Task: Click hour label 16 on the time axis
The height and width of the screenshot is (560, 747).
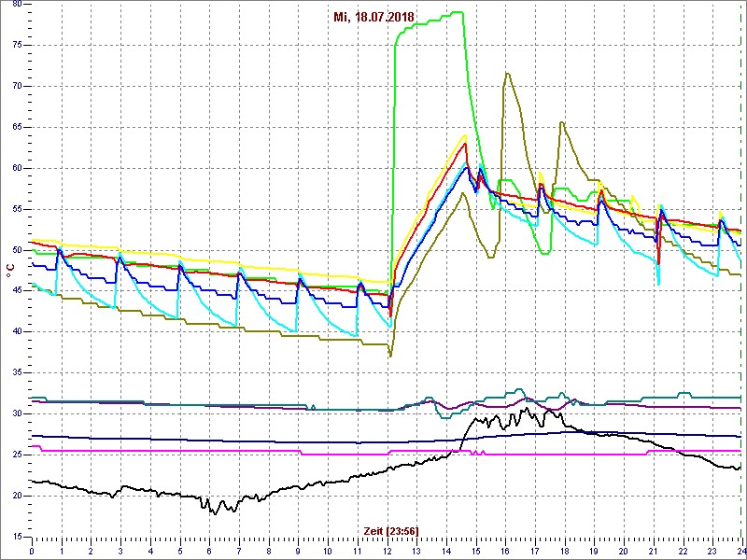Action: click(505, 551)
